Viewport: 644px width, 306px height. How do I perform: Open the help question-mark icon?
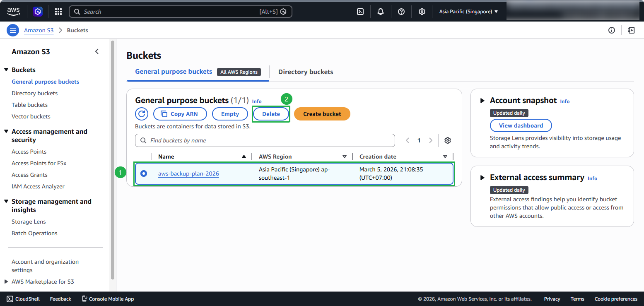coord(401,12)
